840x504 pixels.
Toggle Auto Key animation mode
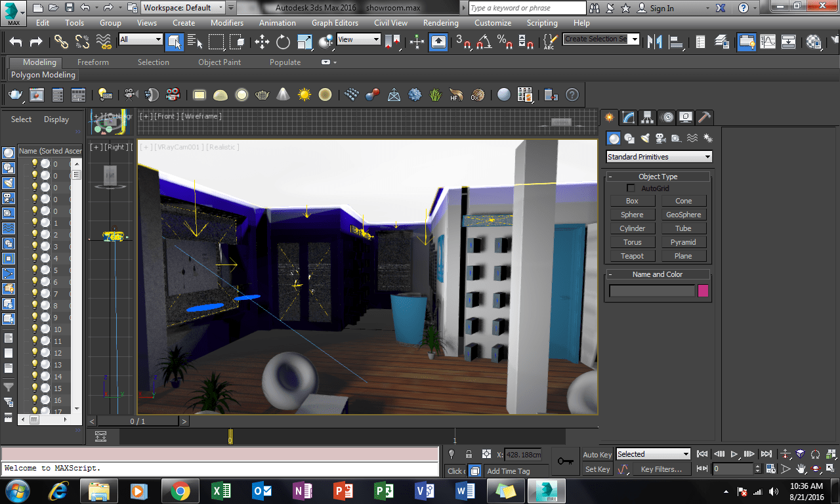pyautogui.click(x=597, y=455)
